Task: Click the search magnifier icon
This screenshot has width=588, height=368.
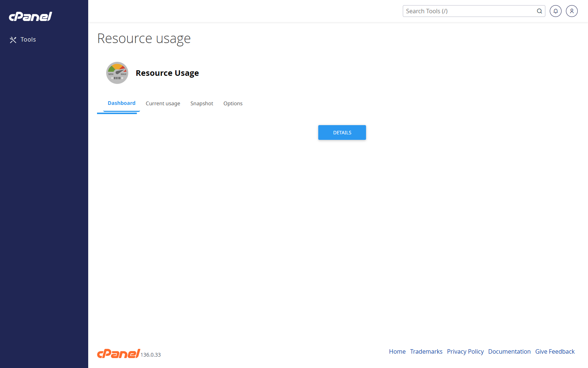Action: pyautogui.click(x=539, y=11)
